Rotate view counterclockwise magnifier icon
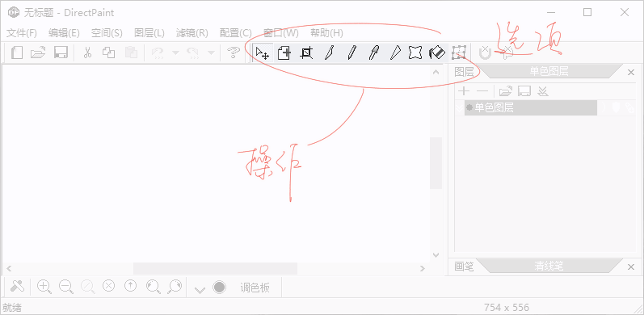 [x=154, y=286]
